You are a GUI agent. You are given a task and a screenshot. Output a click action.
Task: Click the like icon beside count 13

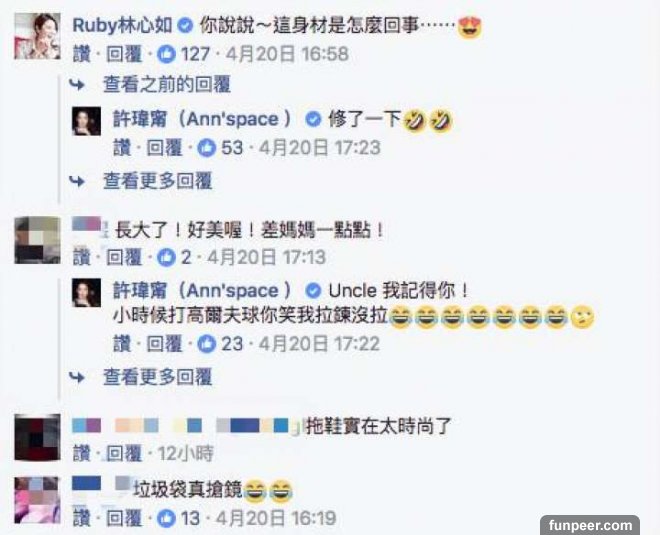click(x=166, y=518)
